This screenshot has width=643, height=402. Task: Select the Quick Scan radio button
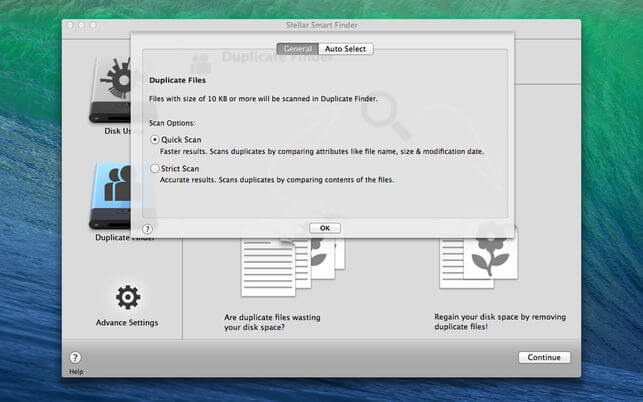click(155, 140)
